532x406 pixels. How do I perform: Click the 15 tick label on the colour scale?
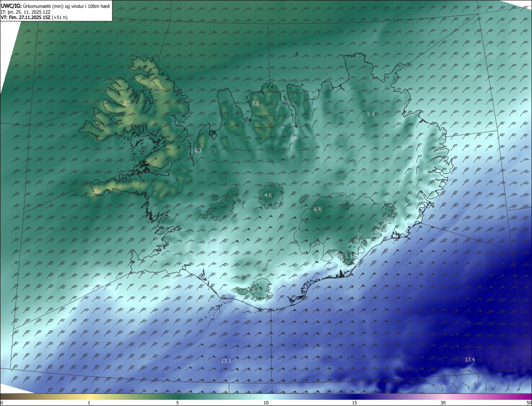point(355,403)
